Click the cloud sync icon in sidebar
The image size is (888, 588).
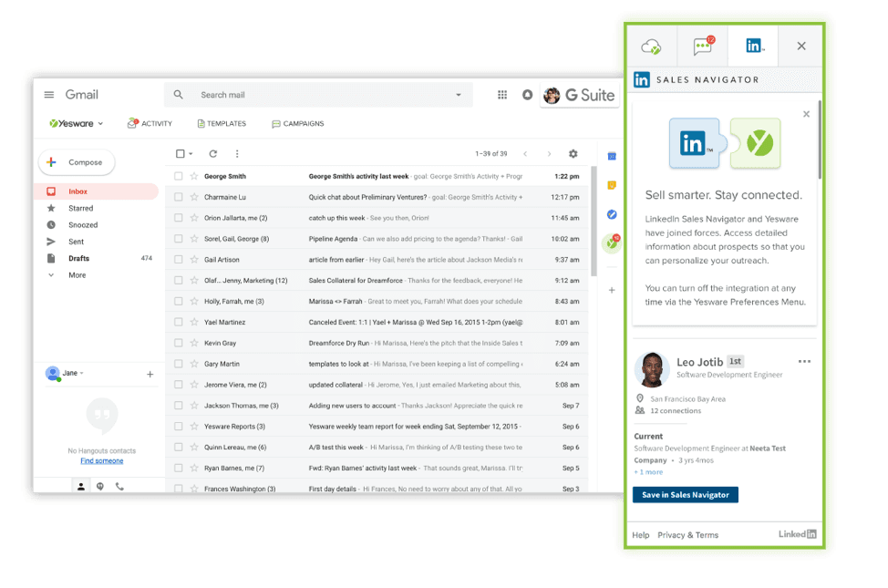pos(651,46)
